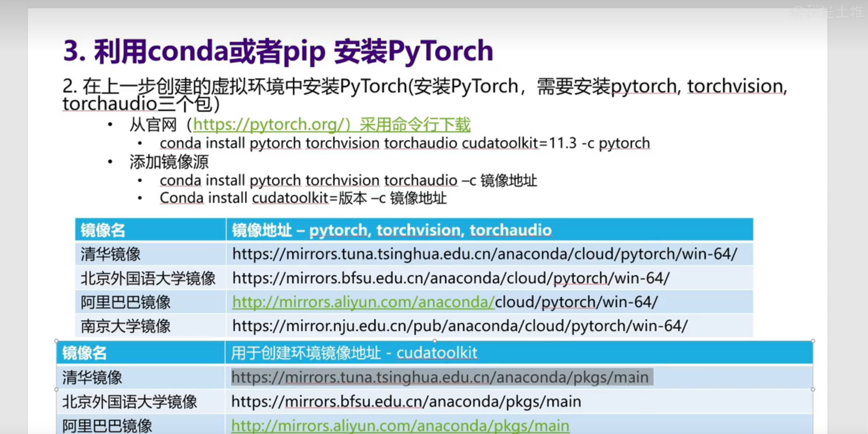Screen dimensions: 868x434
Task: Click the bfsu.edu.cn cloud/pytorch mirror address cell
Action: click(451, 278)
